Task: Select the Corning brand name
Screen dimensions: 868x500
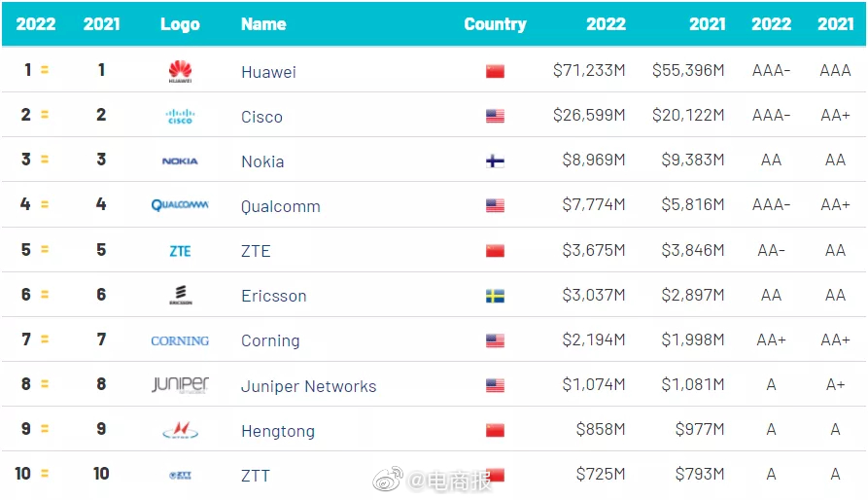Action: pos(270,340)
